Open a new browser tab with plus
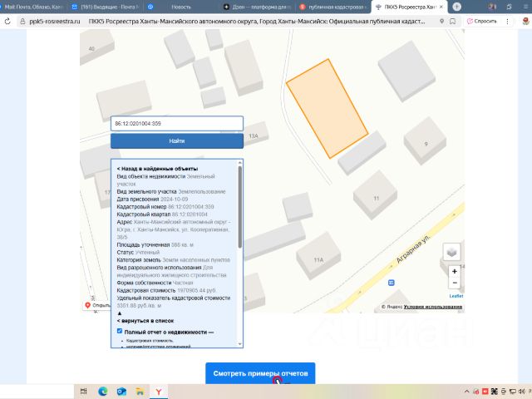Image resolution: width=532 pixels, height=399 pixels. coord(456,7)
